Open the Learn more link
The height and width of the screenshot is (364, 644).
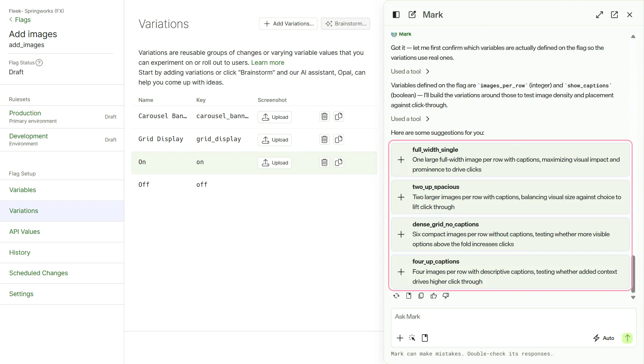268,63
